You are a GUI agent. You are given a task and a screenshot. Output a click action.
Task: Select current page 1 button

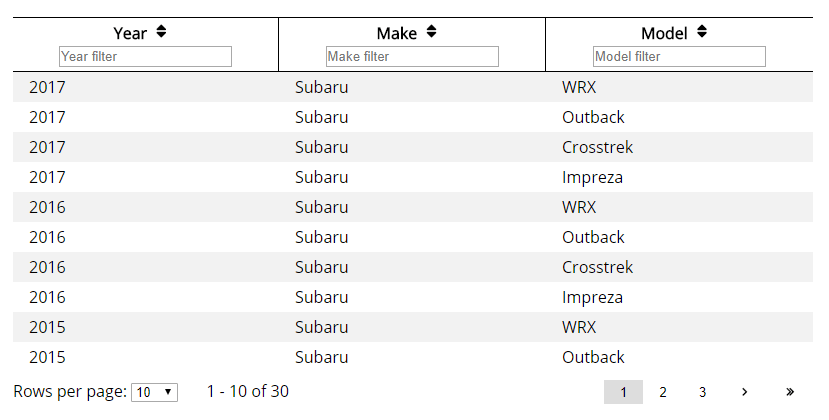623,392
